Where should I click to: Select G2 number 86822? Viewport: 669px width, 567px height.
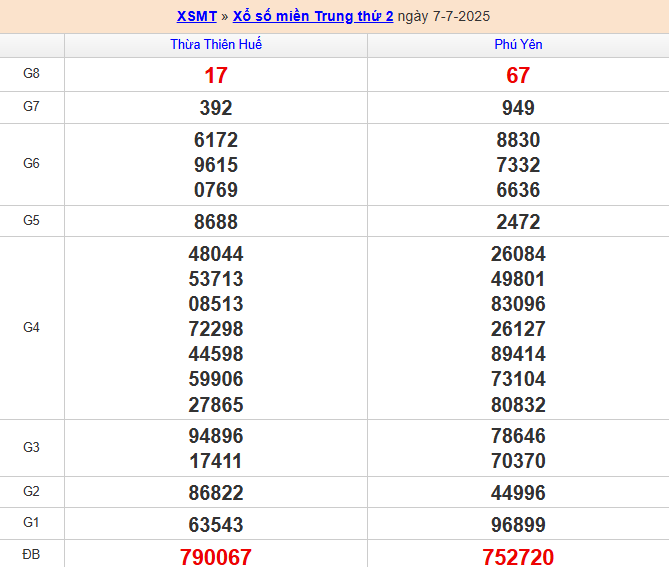coord(216,493)
